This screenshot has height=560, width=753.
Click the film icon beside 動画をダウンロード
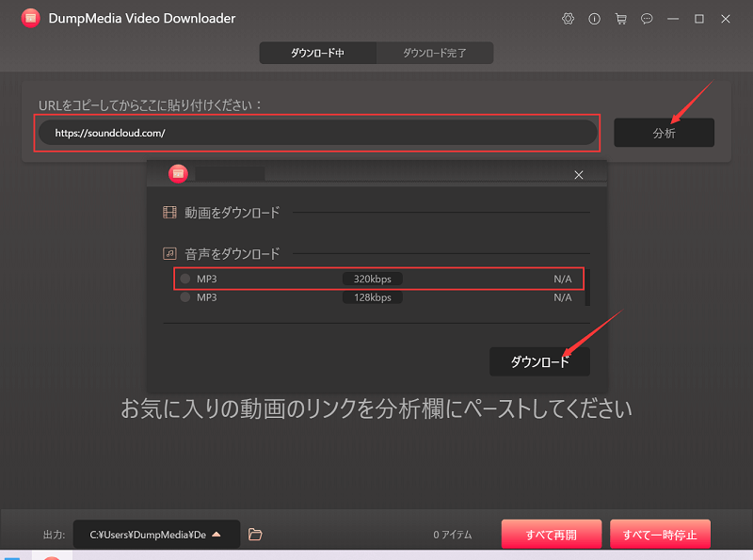pyautogui.click(x=169, y=213)
